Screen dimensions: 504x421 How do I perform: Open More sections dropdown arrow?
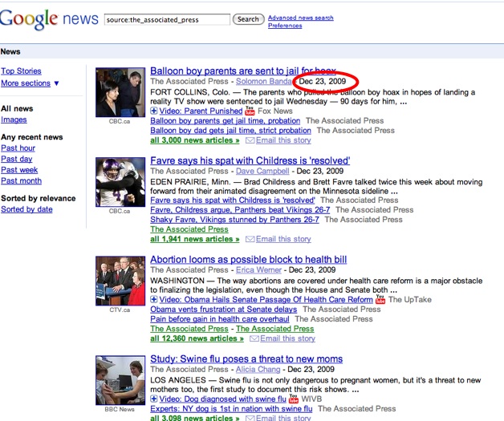pos(56,83)
